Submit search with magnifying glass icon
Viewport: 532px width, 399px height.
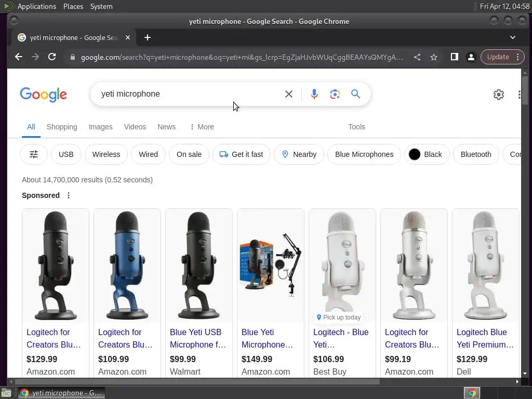tap(355, 94)
